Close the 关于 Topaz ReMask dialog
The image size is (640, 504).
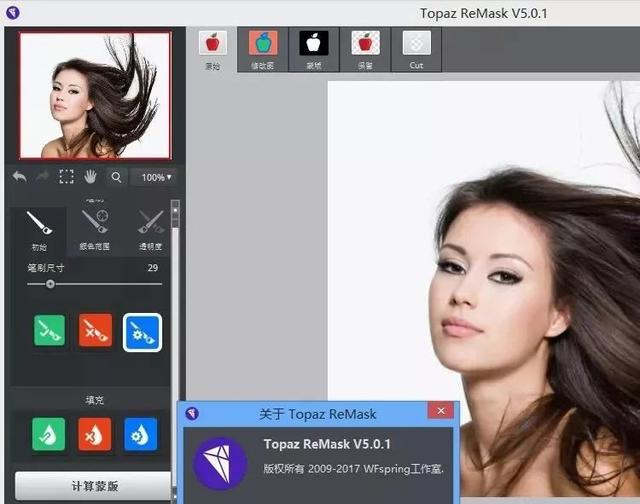[441, 411]
